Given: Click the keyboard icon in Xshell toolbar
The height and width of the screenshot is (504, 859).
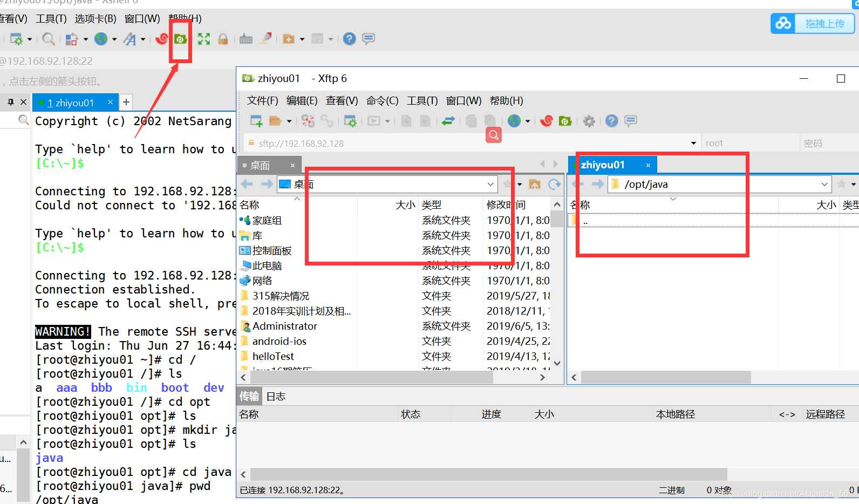Looking at the screenshot, I should point(246,39).
